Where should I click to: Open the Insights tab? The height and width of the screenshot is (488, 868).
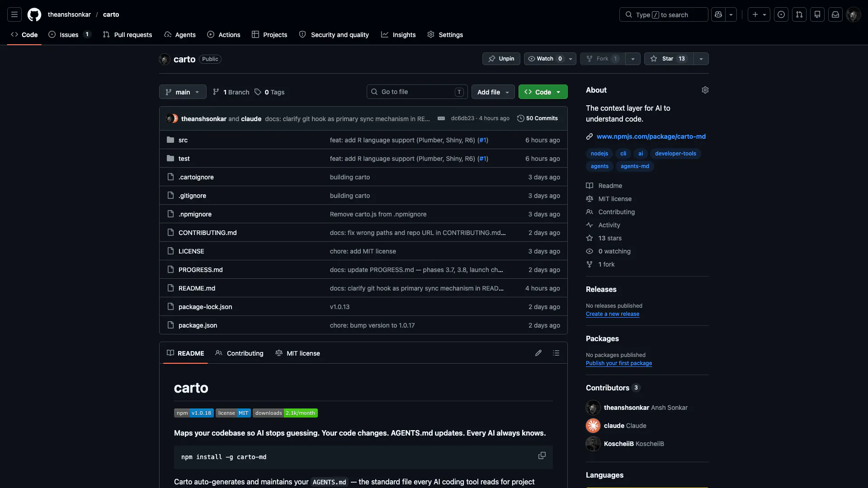coord(398,34)
